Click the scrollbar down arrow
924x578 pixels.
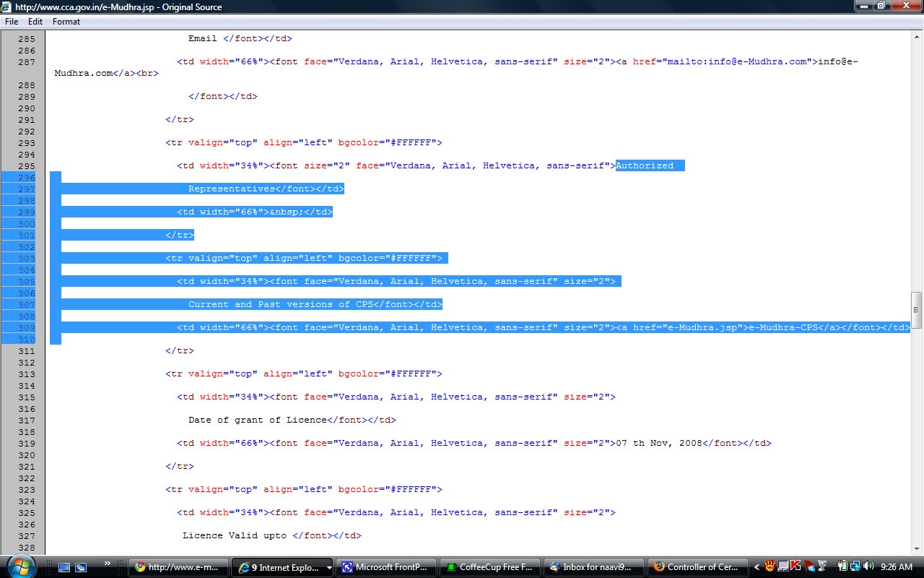pos(917,549)
